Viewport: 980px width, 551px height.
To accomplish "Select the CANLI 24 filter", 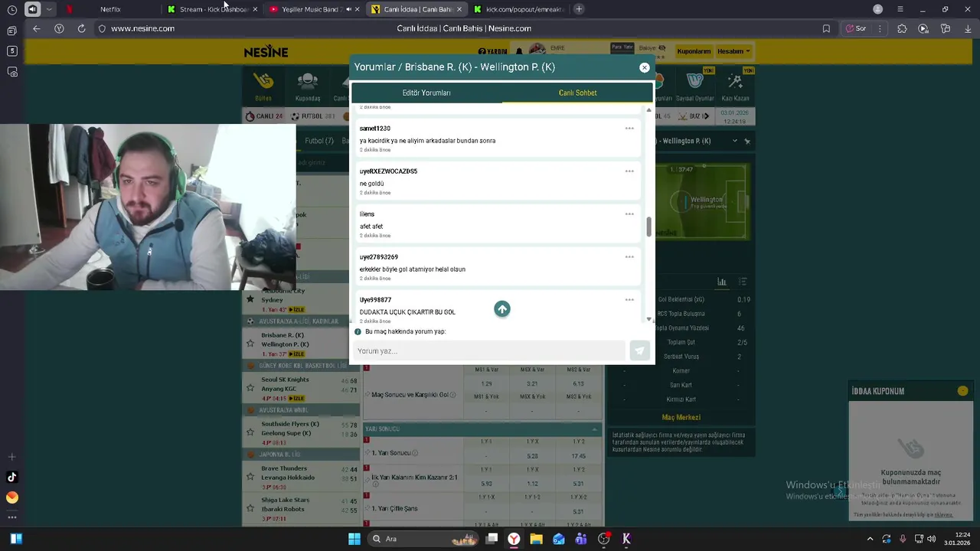I will click(264, 116).
